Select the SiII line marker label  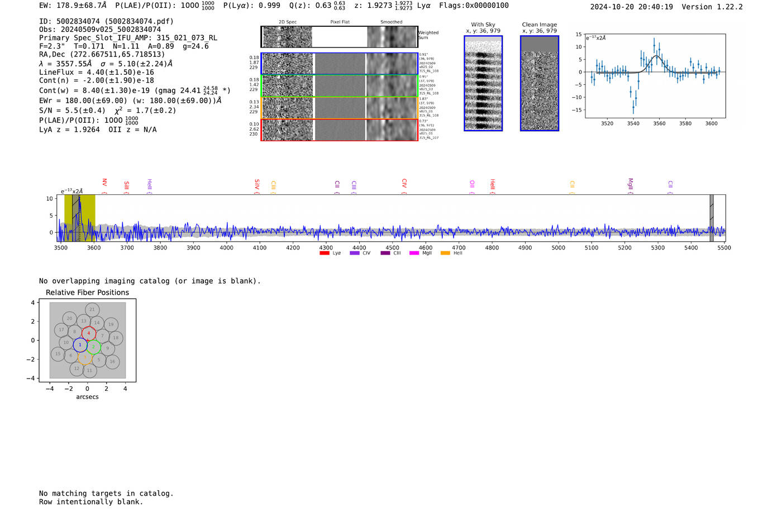tap(127, 185)
